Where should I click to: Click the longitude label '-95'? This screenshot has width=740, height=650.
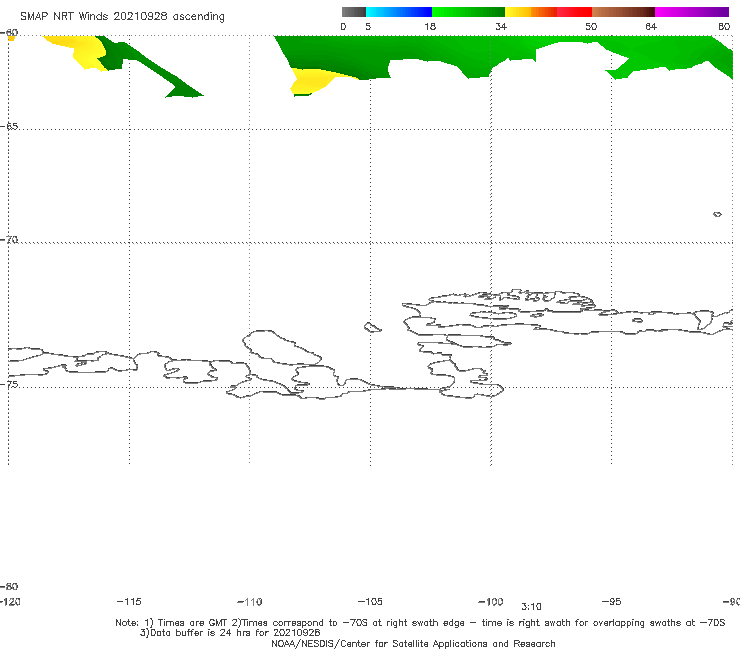(612, 601)
